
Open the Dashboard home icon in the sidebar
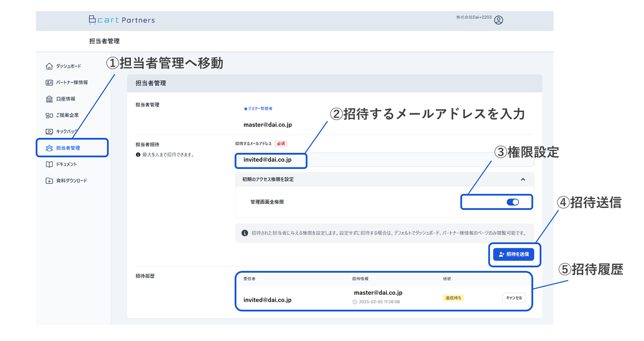click(49, 66)
